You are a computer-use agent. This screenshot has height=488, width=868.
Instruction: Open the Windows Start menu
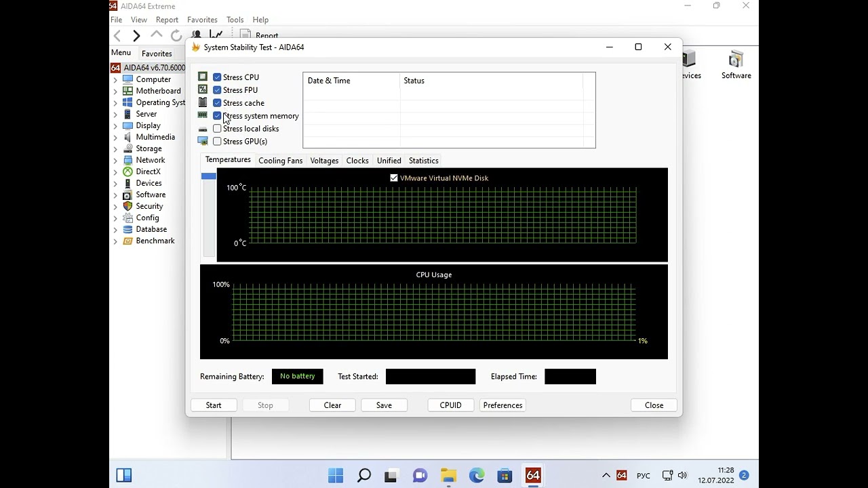tap(336, 475)
